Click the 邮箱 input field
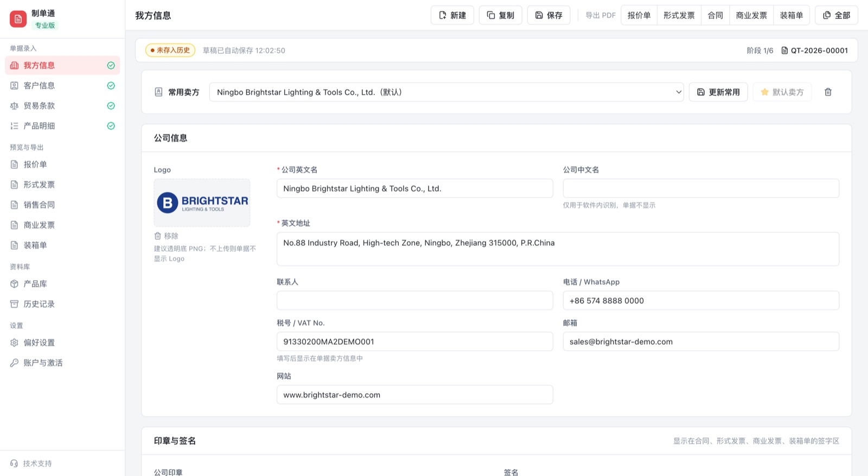This screenshot has height=476, width=868. click(701, 341)
